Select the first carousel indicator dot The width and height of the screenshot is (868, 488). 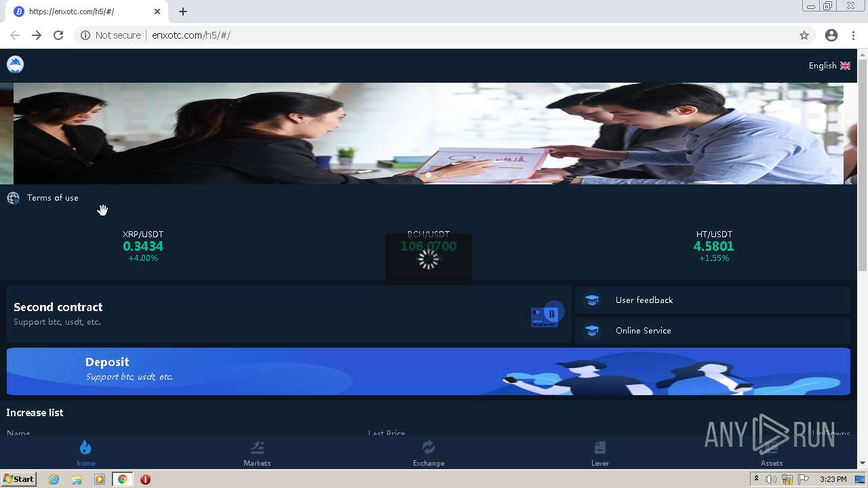pyautogui.click(x=428, y=175)
